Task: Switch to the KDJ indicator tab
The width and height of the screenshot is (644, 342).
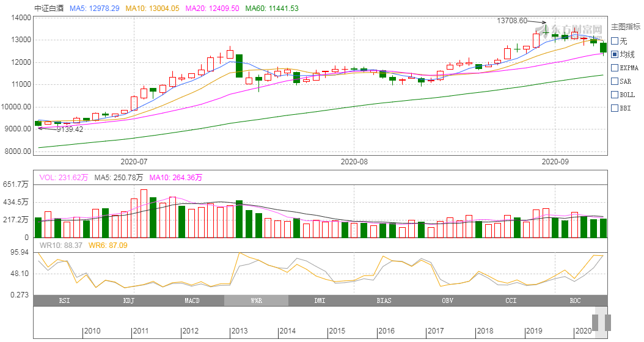Action: click(128, 300)
